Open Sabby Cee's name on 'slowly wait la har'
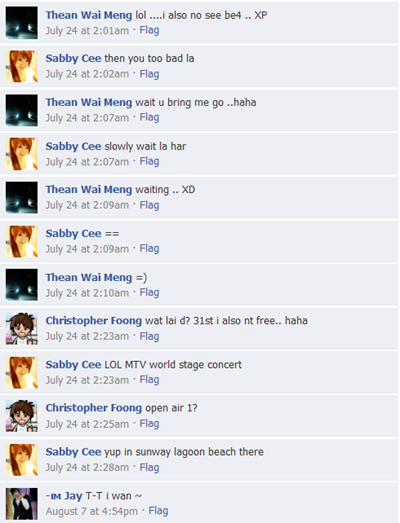Viewport: 400px width, 523px height. tap(73, 146)
